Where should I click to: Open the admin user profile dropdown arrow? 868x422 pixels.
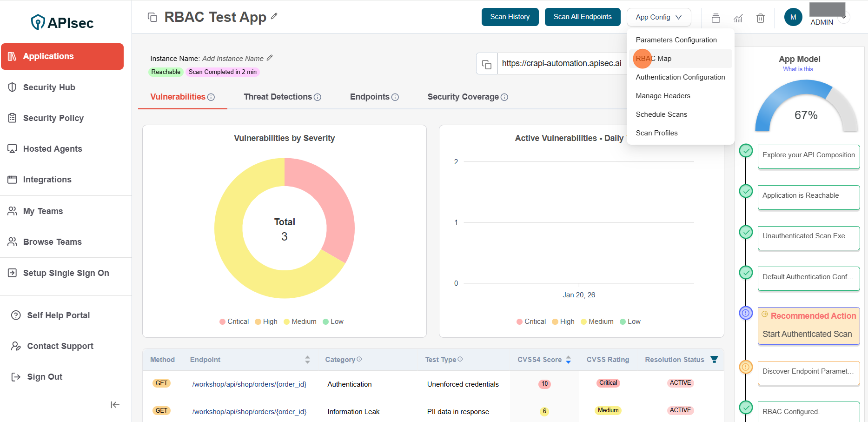844,18
